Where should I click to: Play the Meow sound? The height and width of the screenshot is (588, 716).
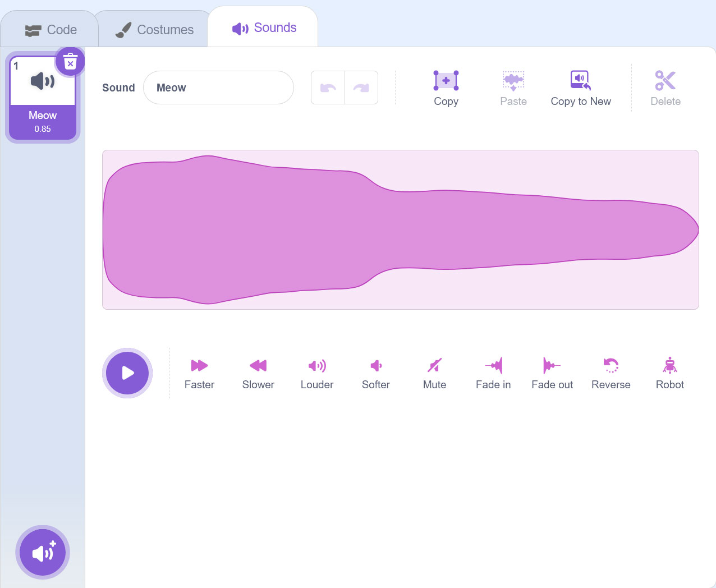click(x=127, y=373)
